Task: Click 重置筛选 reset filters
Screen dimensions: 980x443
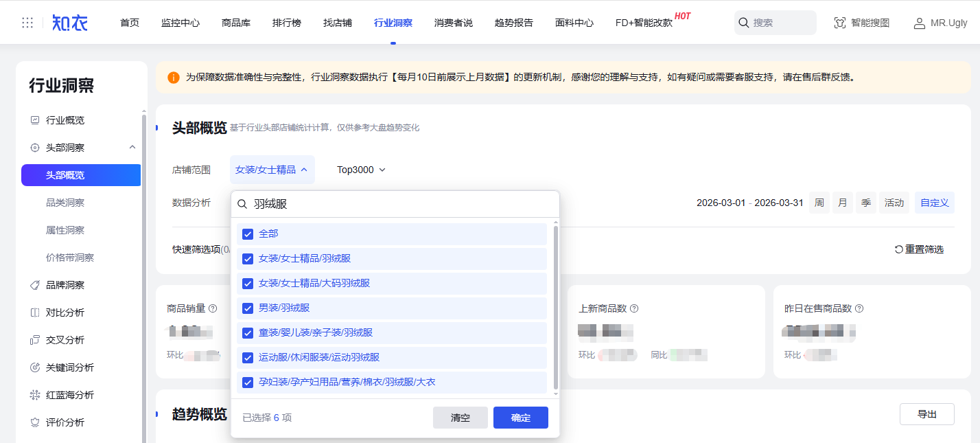Action: 920,249
